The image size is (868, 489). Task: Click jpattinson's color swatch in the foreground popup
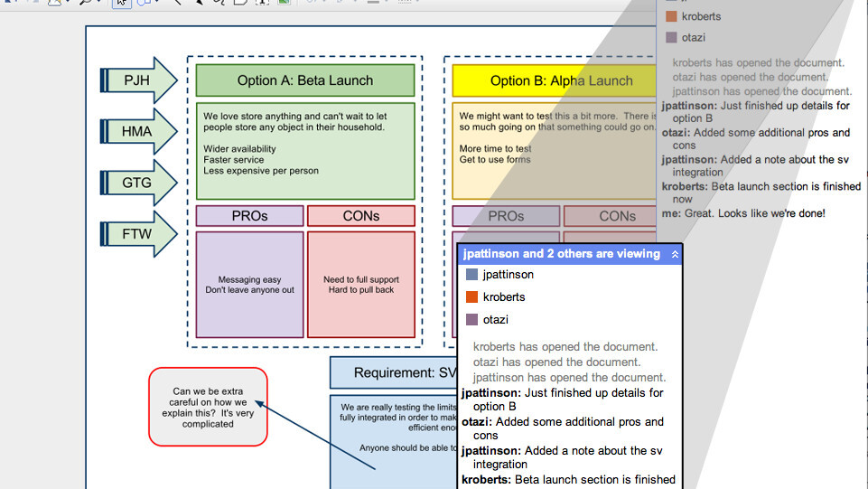click(471, 275)
